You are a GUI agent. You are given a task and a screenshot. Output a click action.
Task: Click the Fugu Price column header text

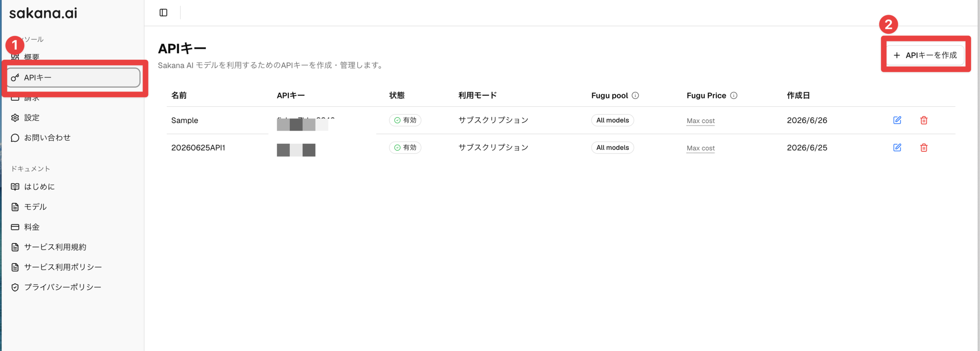706,95
